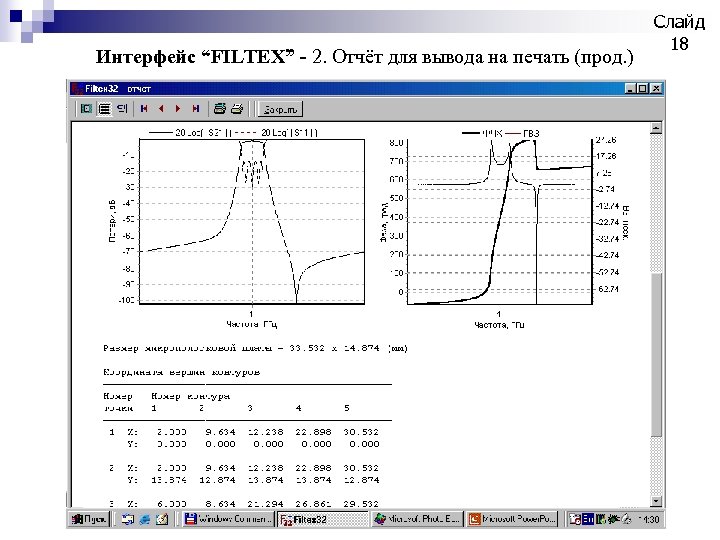Click the En language indicator in tray
The image size is (720, 540).
click(x=588, y=519)
